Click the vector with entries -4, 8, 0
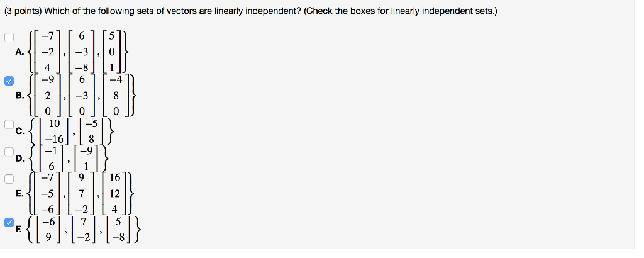 (x=116, y=96)
